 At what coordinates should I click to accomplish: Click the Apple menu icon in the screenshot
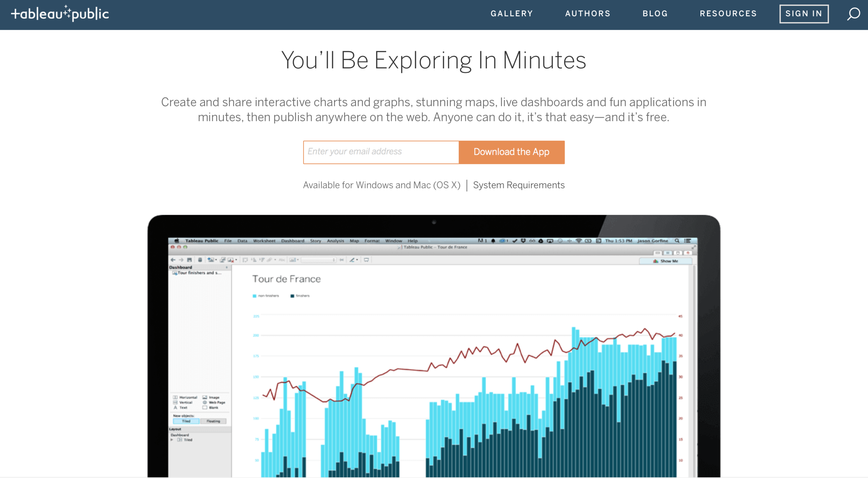pos(177,241)
